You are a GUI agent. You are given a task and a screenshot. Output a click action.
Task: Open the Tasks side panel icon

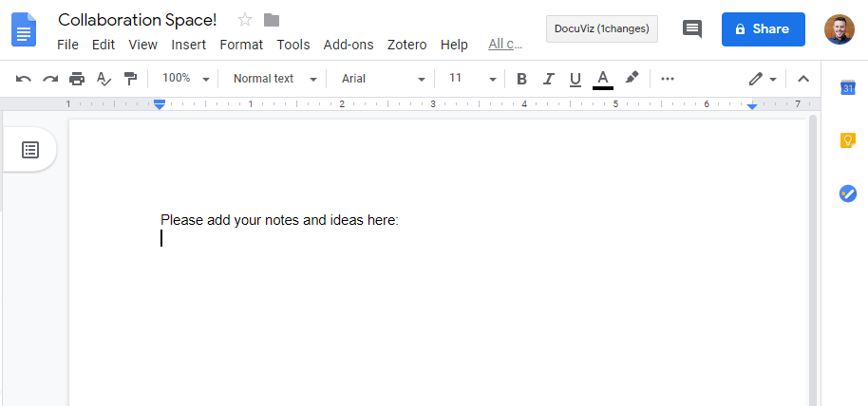pos(848,194)
